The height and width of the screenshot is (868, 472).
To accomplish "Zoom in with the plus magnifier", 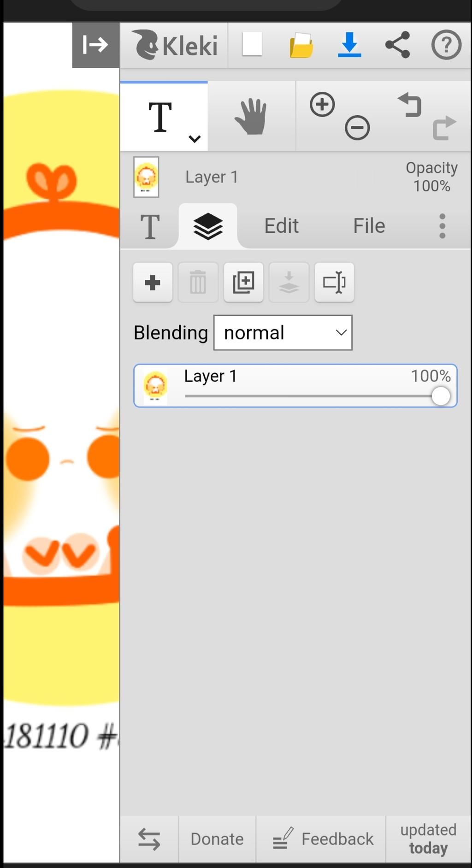I will click(322, 104).
